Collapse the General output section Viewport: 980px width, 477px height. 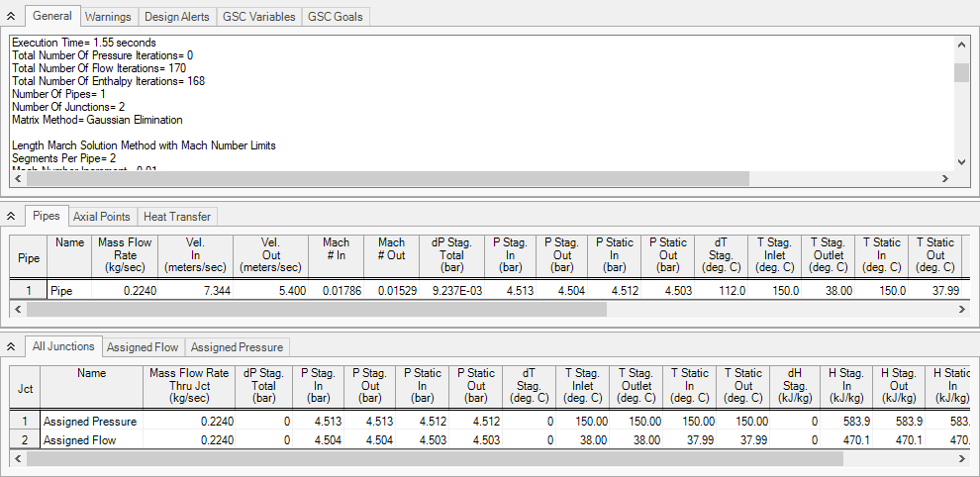11,17
